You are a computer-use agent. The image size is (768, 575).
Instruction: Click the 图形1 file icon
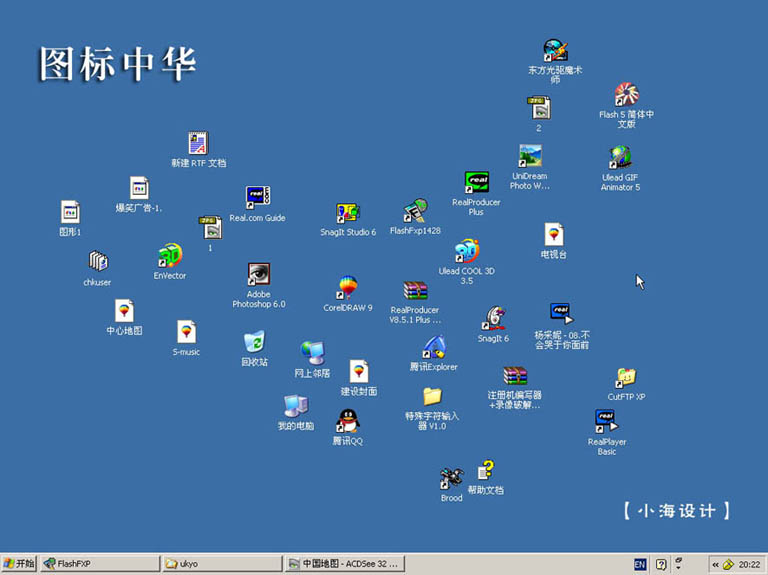[70, 213]
